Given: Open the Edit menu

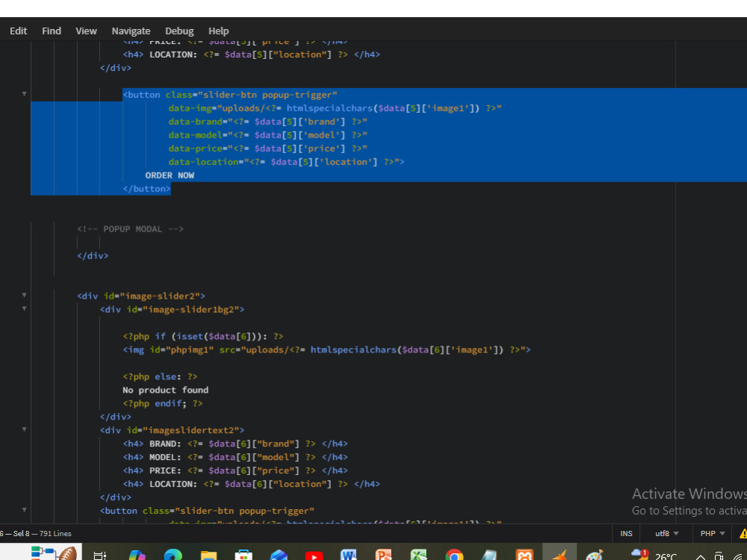Looking at the screenshot, I should tap(18, 31).
